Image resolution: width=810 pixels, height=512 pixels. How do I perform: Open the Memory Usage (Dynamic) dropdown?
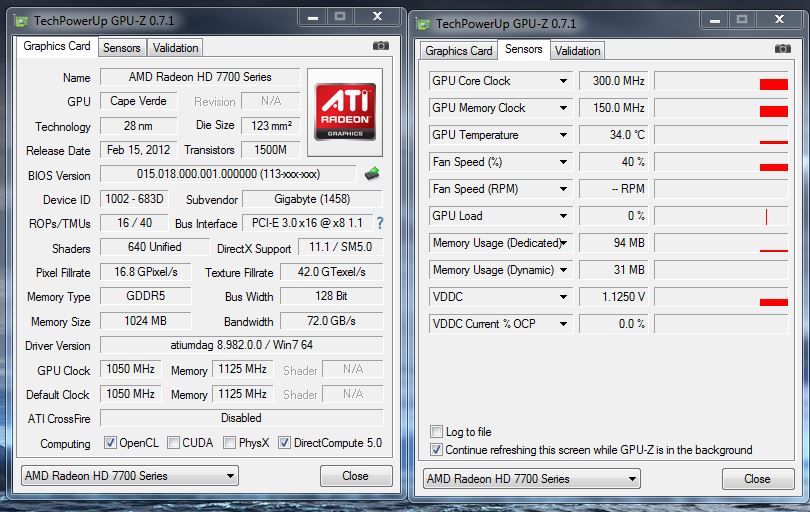564,270
